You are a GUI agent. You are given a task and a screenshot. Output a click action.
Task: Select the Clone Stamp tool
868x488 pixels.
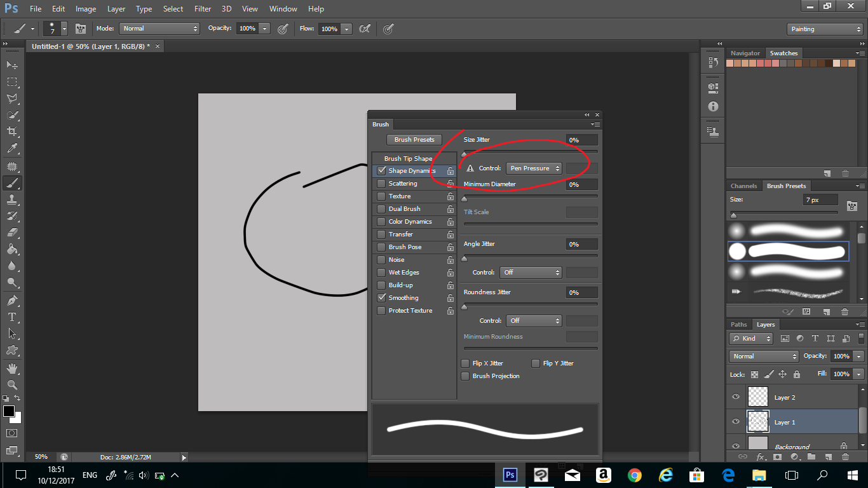click(x=12, y=200)
